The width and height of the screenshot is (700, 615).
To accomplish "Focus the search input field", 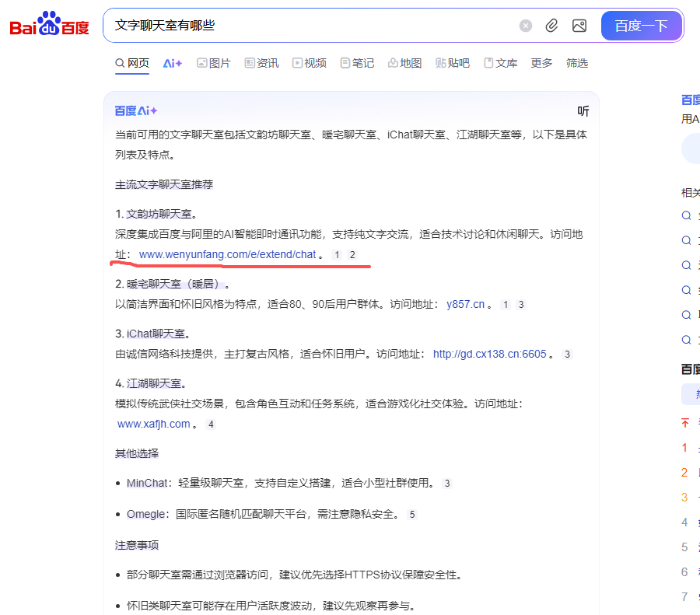I will point(313,26).
